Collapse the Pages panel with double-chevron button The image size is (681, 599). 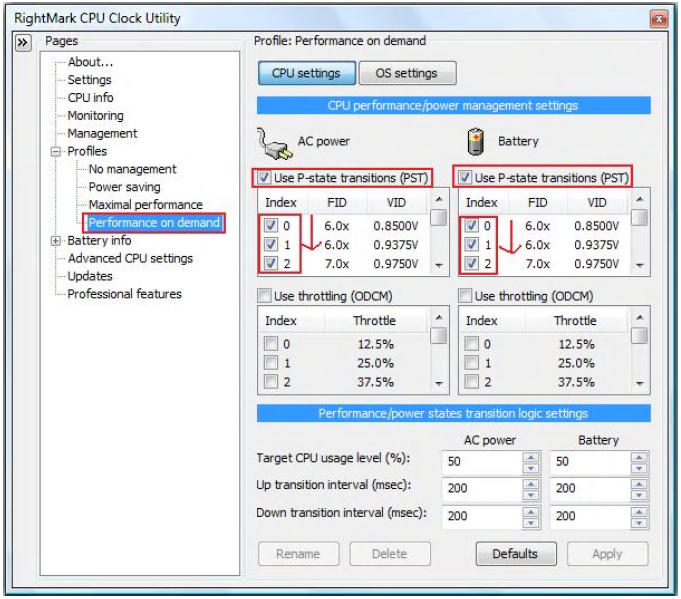(23, 43)
